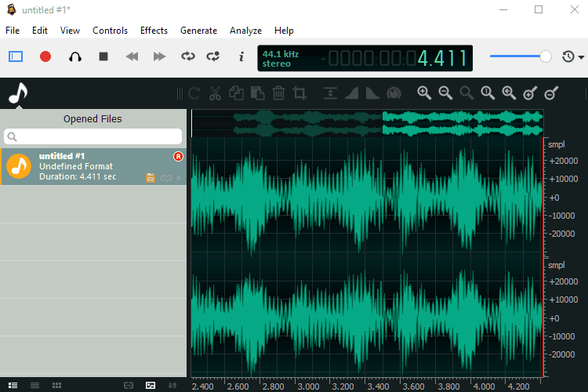Zoom in with the plus magnifier
The height and width of the screenshot is (392, 588).
[424, 93]
